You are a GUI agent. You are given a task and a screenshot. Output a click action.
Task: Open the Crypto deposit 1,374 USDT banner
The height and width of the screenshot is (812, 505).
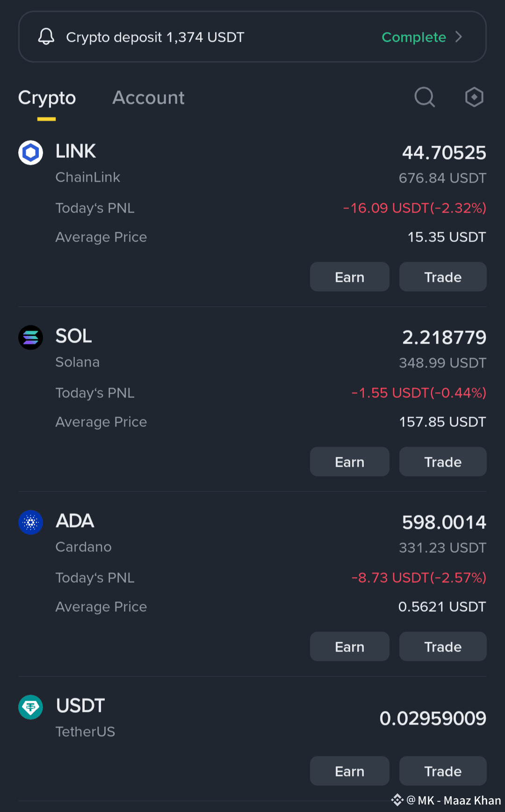[x=252, y=37]
